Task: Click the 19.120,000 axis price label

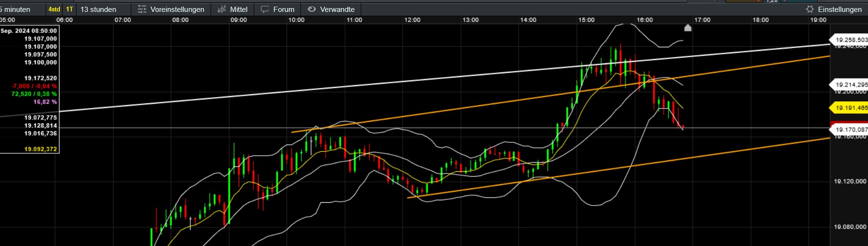Action: 850,181
